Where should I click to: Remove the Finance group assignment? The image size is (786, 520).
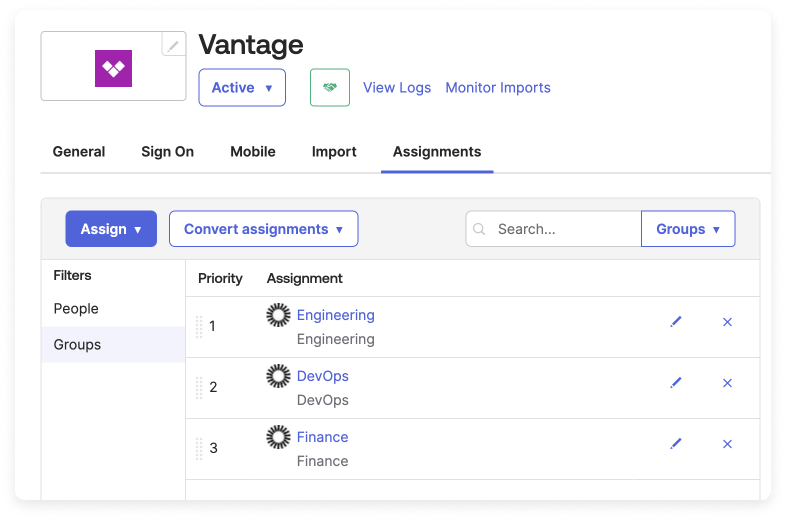pos(727,444)
